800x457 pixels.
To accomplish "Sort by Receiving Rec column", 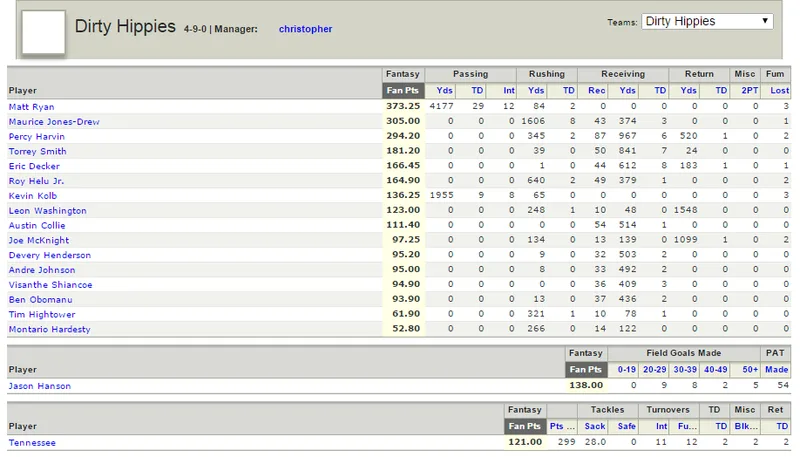I will click(596, 90).
